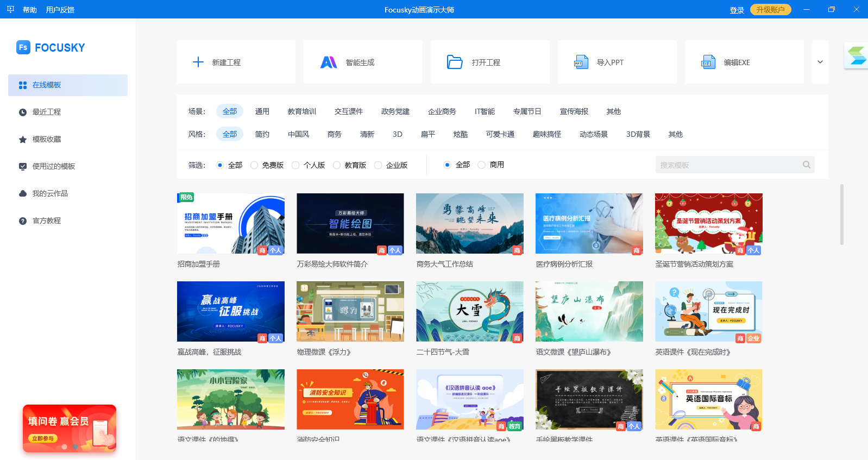Choose the 宣传海报 scene tab

click(574, 111)
